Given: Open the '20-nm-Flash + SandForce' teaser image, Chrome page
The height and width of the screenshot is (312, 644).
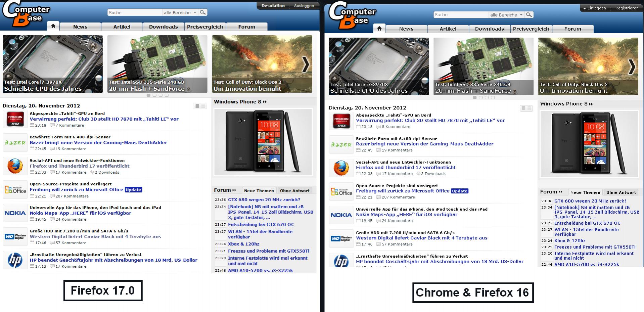Looking at the screenshot, I should [484, 66].
